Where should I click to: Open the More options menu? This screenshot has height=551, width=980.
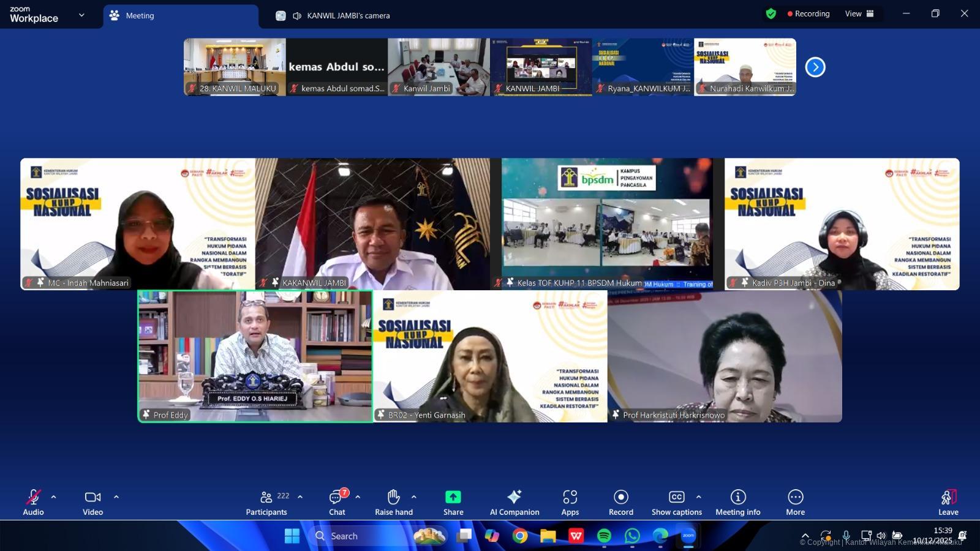[x=795, y=502]
